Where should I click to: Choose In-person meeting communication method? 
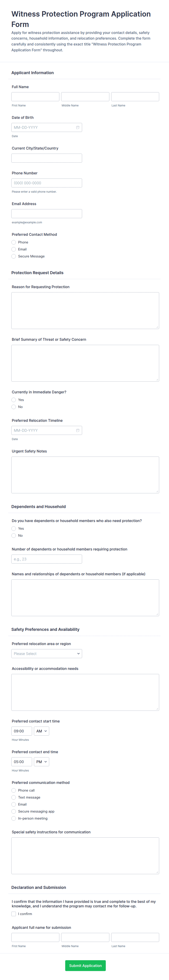[x=14, y=818]
